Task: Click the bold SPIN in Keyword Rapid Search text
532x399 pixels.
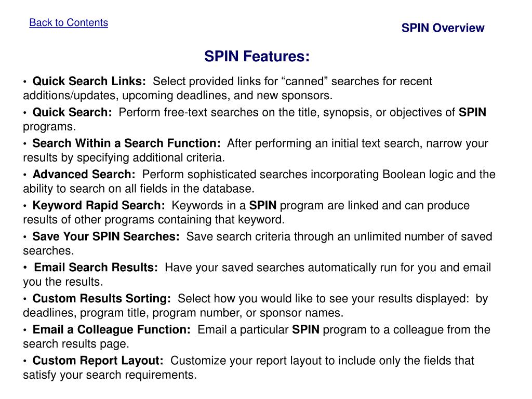Action: [x=262, y=205]
